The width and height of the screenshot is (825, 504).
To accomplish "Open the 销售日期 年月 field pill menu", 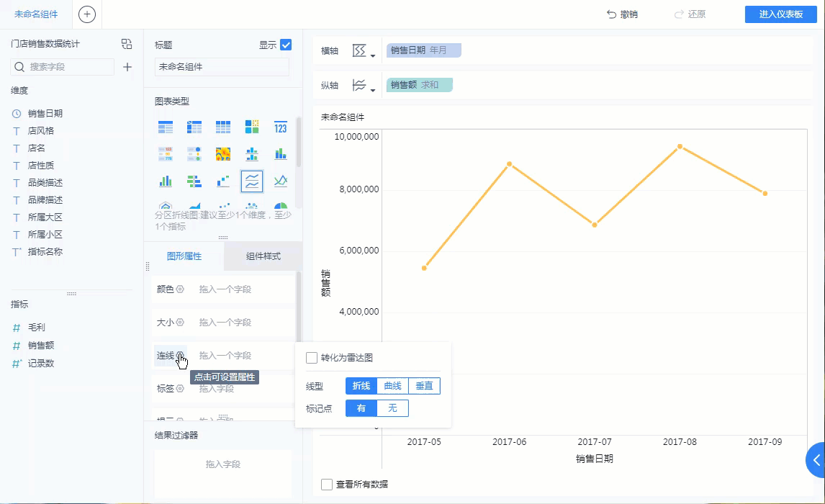I will (x=423, y=50).
